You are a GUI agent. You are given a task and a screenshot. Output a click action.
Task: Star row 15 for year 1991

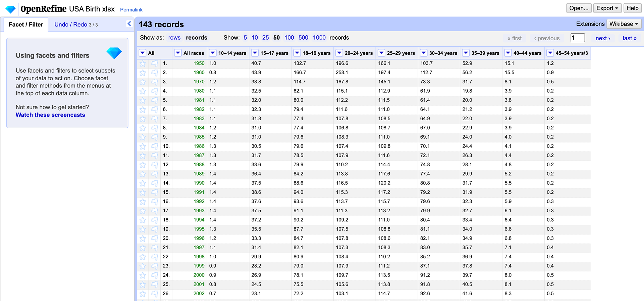[143, 192]
